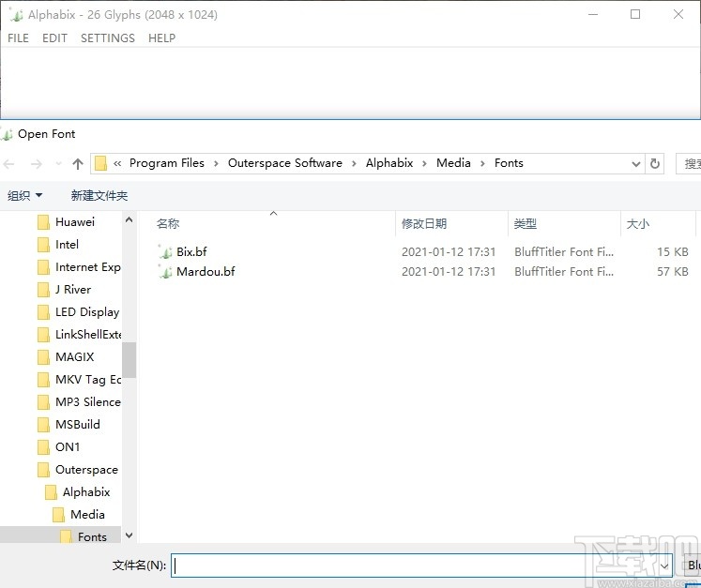Sort files by 修改日期 column
This screenshot has height=588, width=701.
tap(424, 223)
